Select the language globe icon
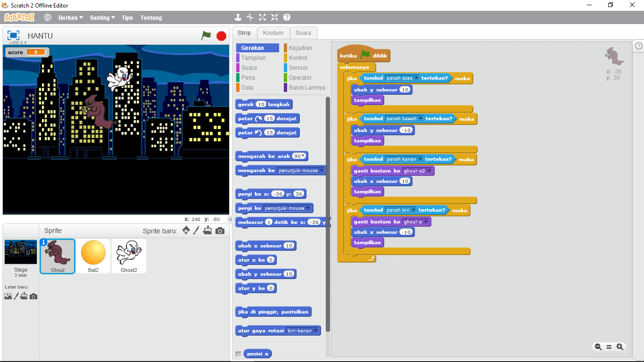The image size is (644, 362). (47, 17)
